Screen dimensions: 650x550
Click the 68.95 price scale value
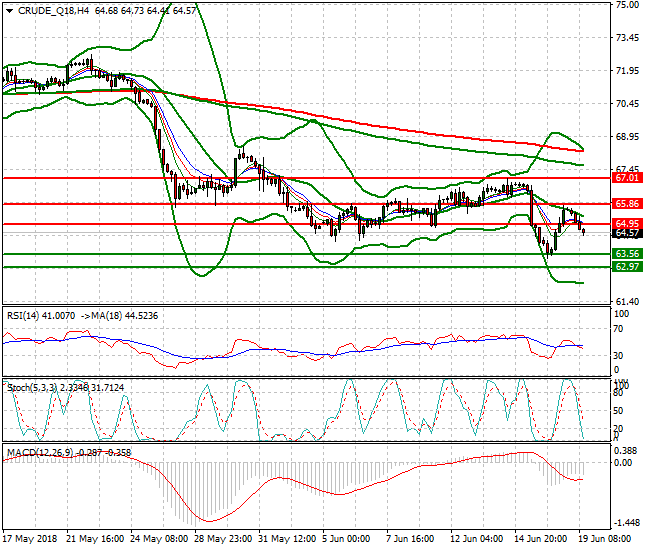click(628, 137)
